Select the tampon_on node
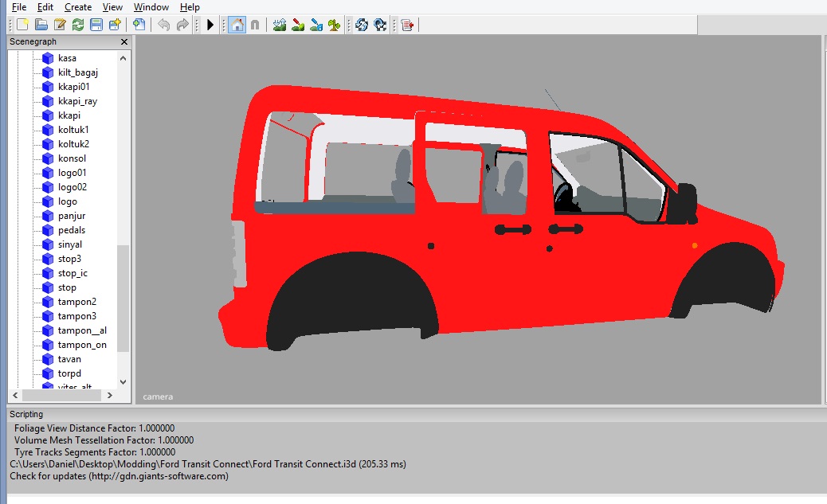This screenshot has width=827, height=504. click(x=82, y=345)
